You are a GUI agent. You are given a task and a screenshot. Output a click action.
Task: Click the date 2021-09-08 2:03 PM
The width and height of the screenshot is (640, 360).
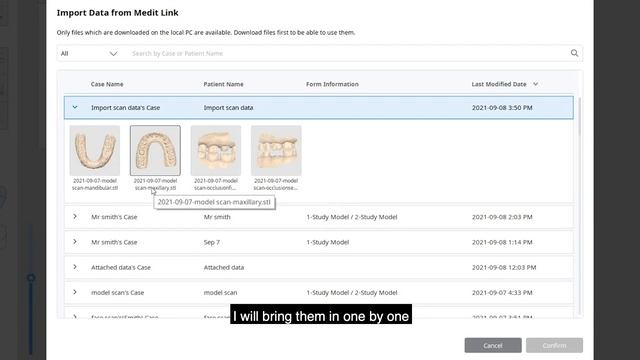(x=502, y=217)
